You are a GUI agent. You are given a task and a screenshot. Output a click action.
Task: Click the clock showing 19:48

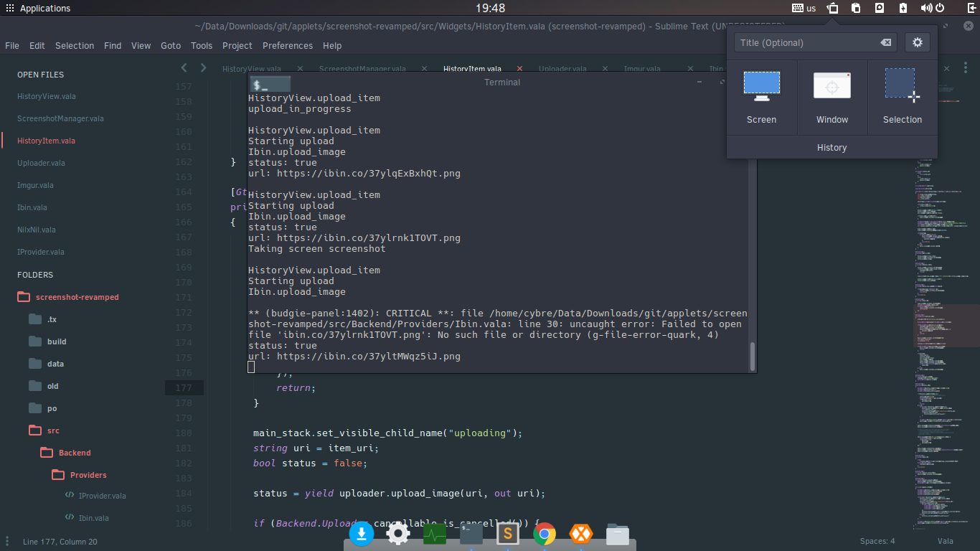490,8
